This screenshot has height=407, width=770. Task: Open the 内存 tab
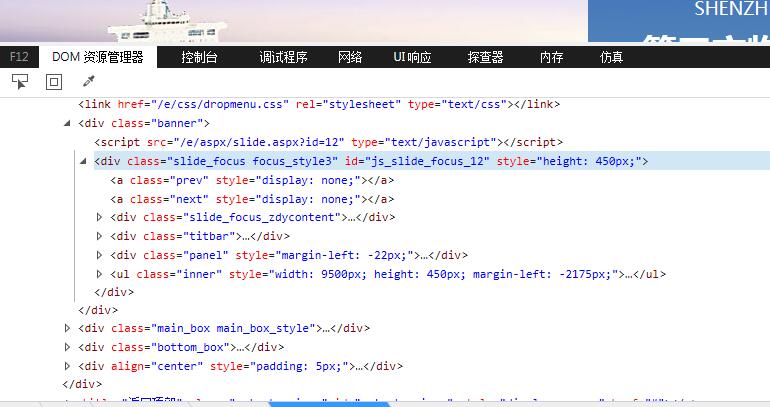(551, 57)
